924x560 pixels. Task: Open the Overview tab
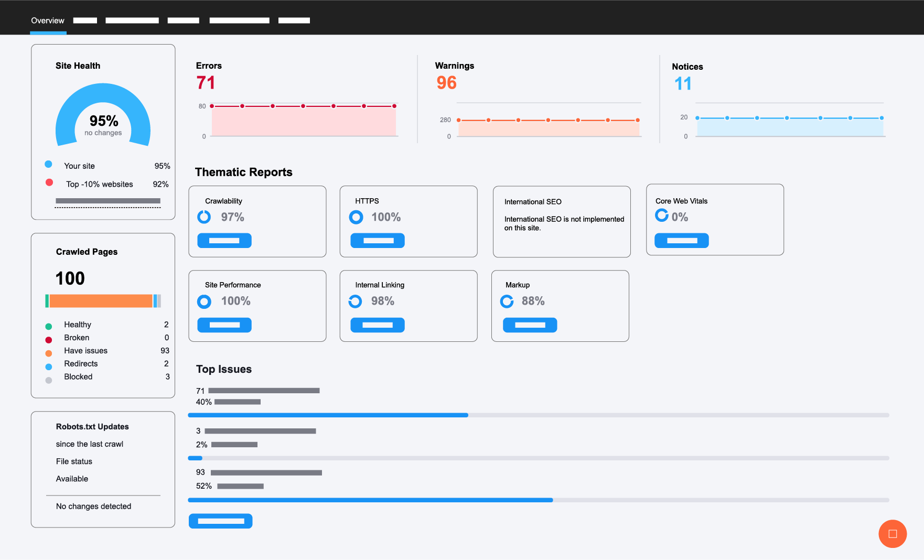pyautogui.click(x=48, y=20)
